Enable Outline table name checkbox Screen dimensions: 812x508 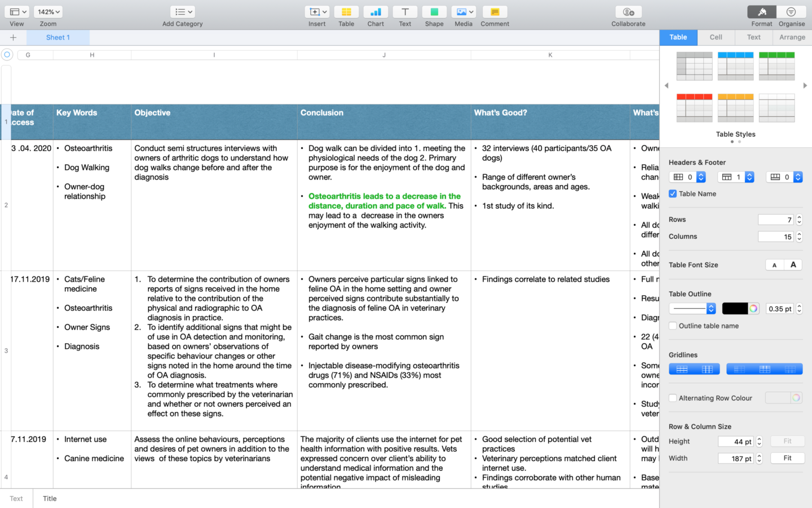(x=673, y=326)
